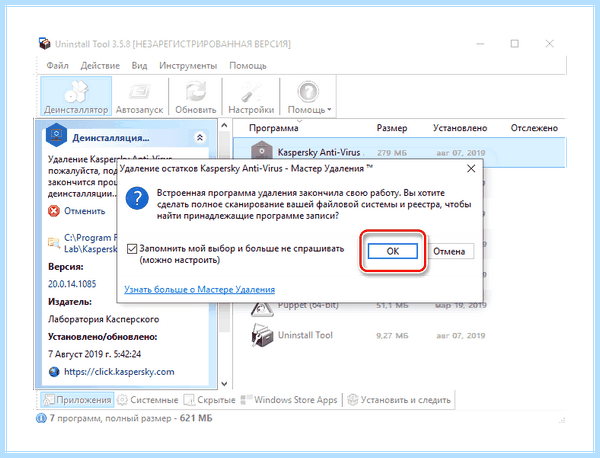Screen dimensions: 600x458
Task: Sort by the Отслежено column header
Action: (534, 128)
